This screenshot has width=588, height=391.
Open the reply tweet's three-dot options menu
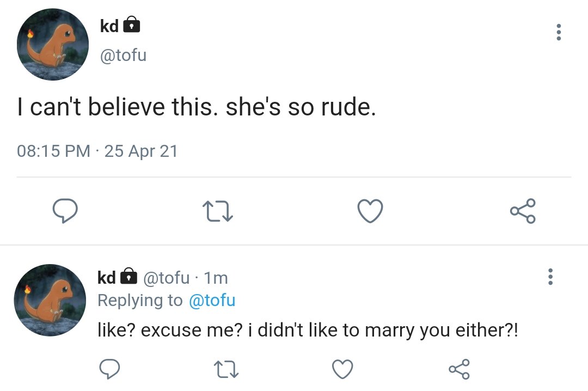click(550, 277)
